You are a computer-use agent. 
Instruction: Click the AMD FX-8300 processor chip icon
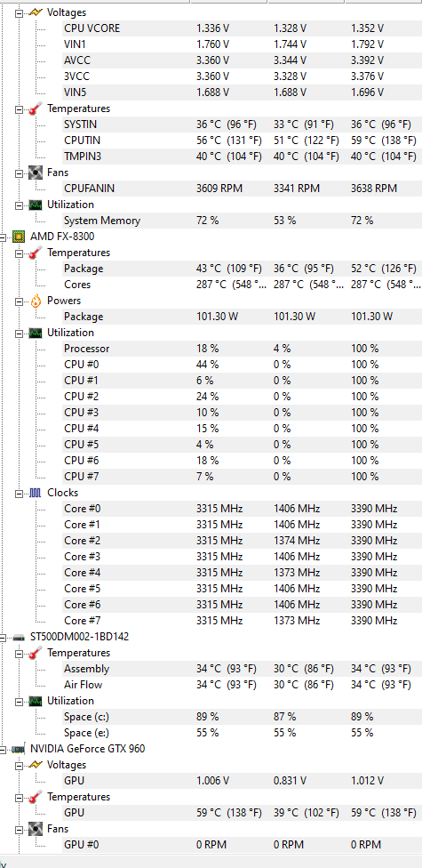click(x=19, y=237)
